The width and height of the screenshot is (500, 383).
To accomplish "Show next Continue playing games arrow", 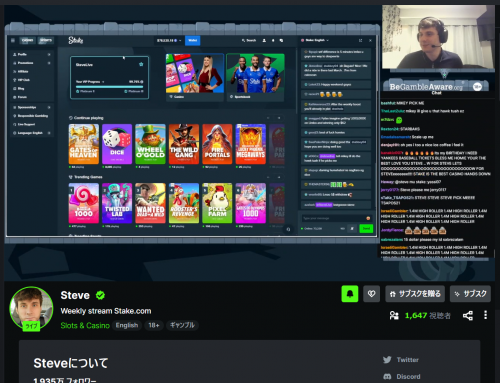I will coord(279,118).
